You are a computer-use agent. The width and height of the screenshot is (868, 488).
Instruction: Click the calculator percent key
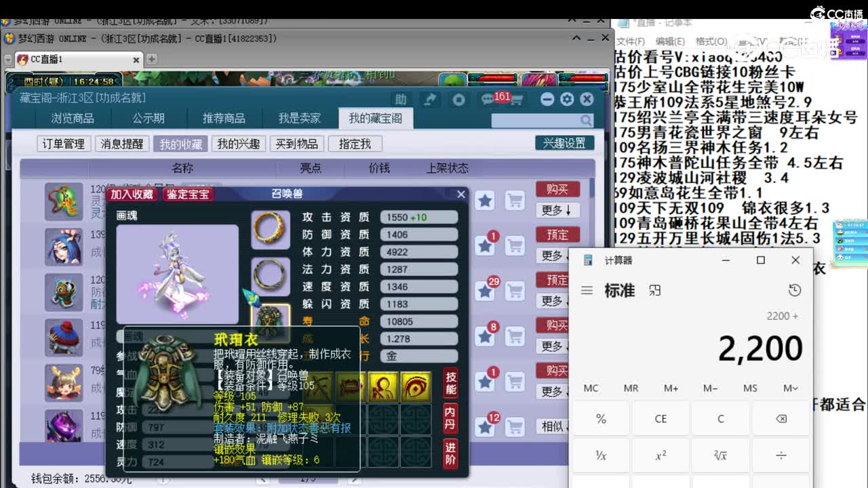601,419
